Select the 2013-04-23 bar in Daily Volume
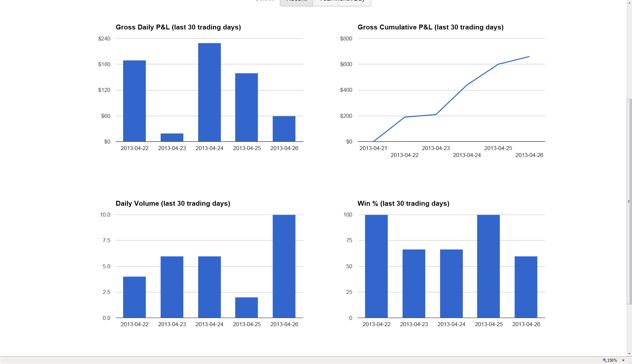This screenshot has width=632, height=364. 172,287
